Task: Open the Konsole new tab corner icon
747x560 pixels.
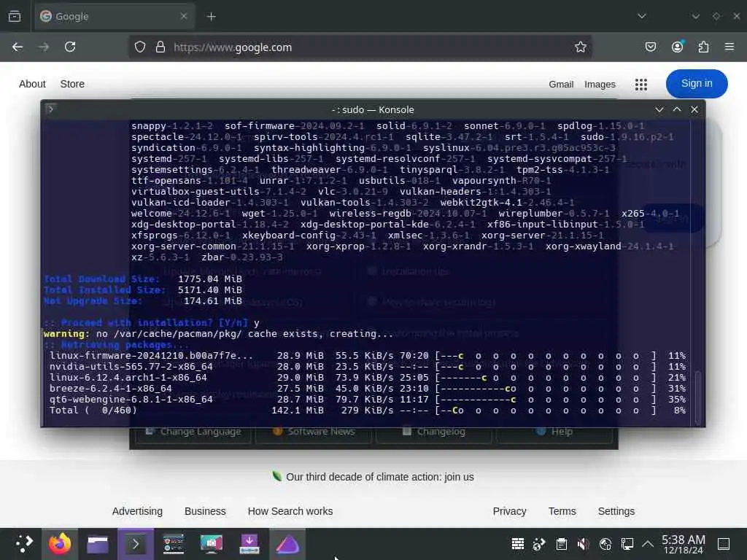Action: point(50,109)
